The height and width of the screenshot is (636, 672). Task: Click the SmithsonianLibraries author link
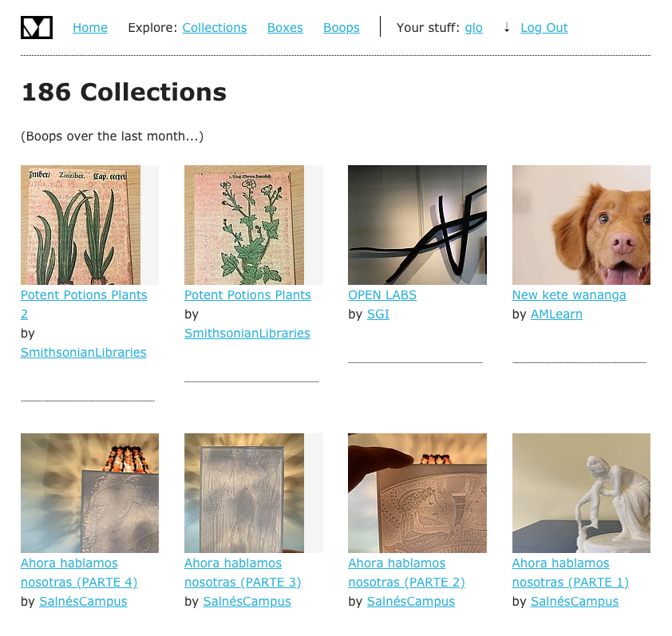83,352
